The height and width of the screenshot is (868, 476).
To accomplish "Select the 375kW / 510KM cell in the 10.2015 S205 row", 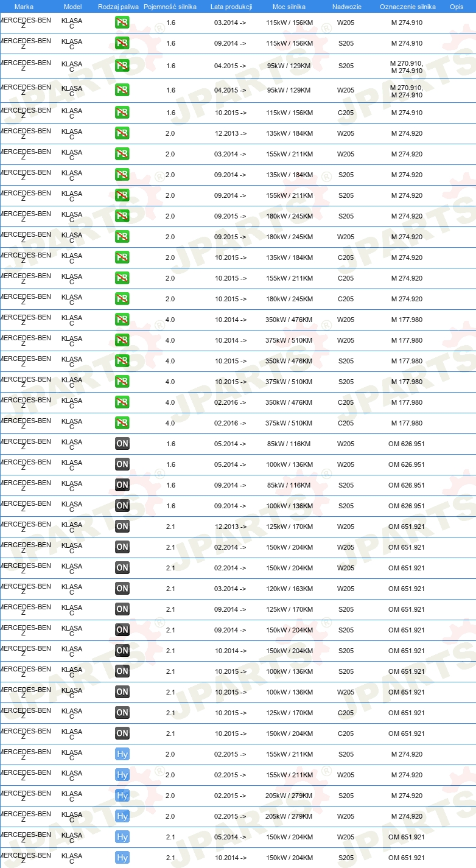I will 289,382.
